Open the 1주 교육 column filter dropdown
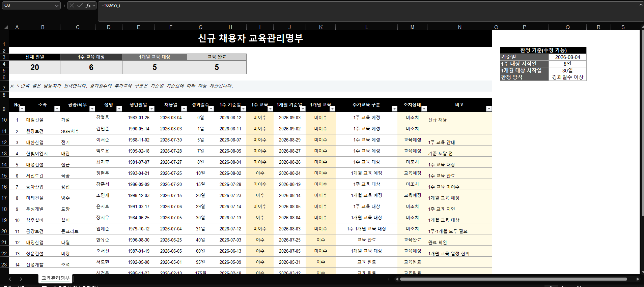644x287 pixels. click(270, 108)
